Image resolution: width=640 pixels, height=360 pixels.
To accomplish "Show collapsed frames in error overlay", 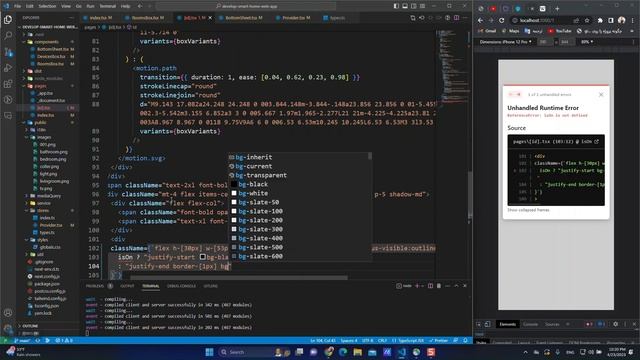I will click(528, 210).
